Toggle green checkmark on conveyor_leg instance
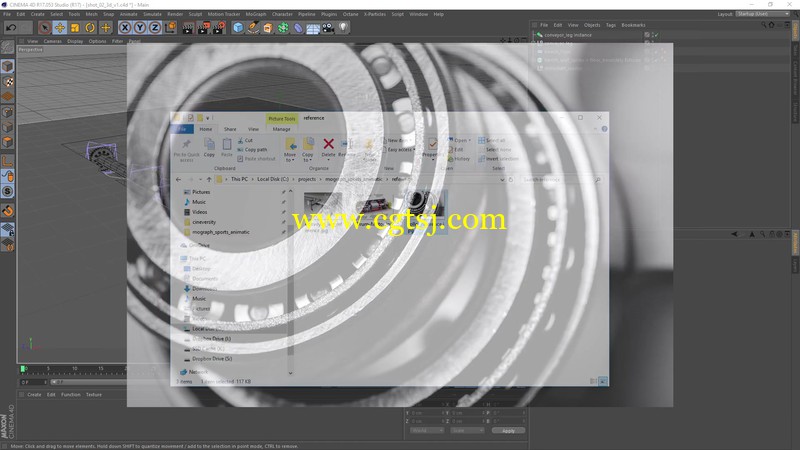800x450 pixels. point(656,35)
